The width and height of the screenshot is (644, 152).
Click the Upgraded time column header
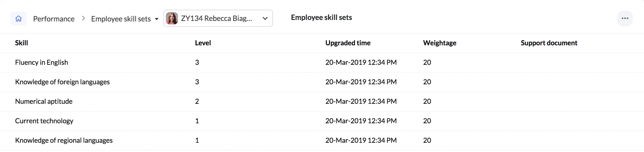coord(348,43)
